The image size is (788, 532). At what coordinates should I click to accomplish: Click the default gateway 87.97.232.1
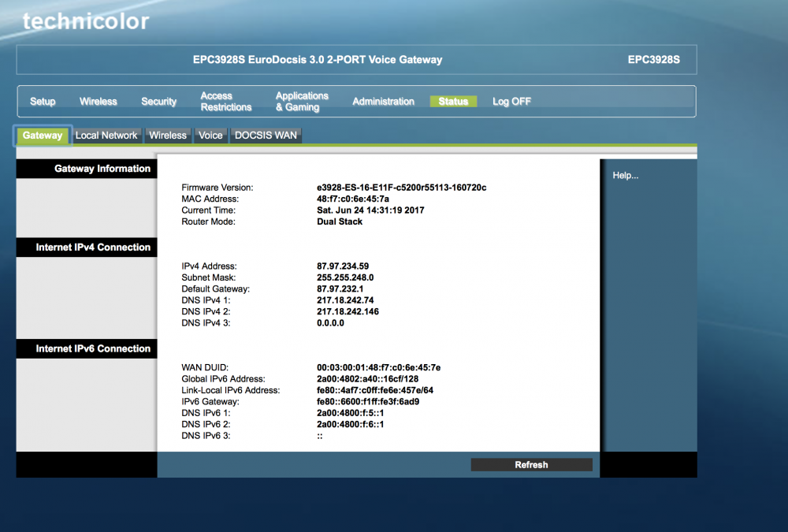click(x=340, y=288)
